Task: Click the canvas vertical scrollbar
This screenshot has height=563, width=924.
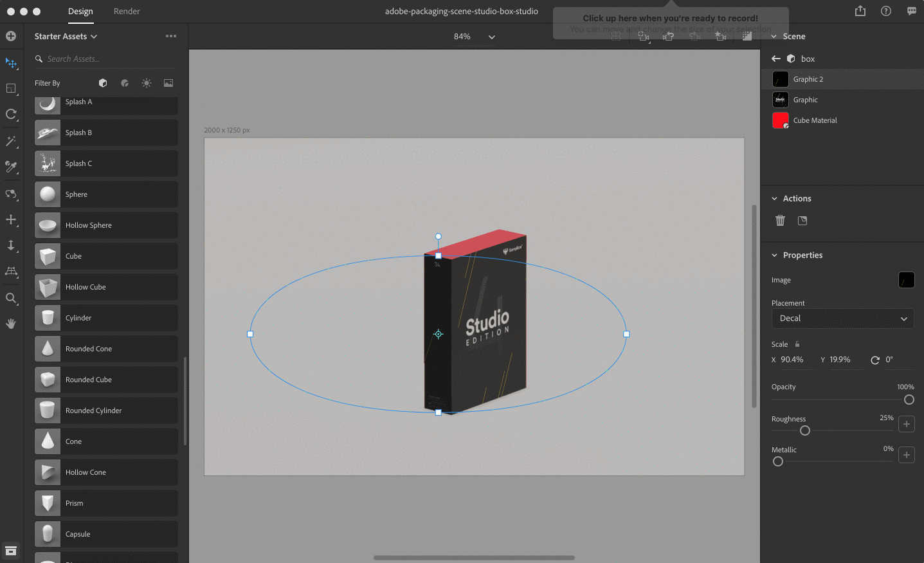Action: point(754,306)
